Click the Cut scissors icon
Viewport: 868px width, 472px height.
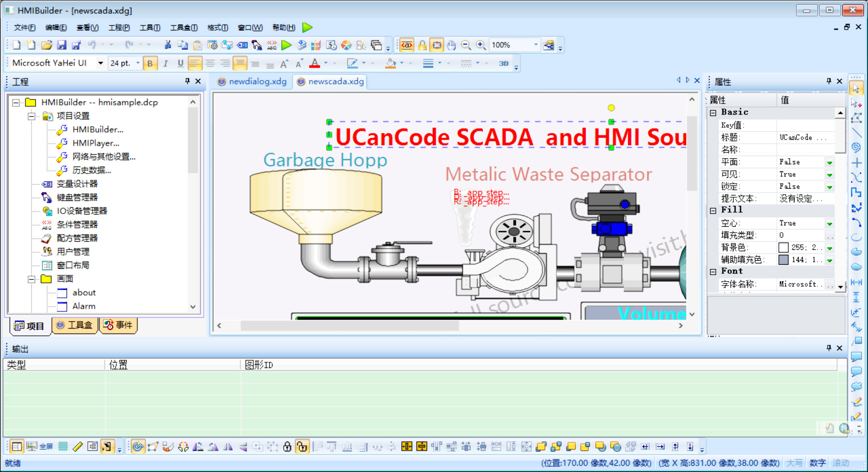168,45
